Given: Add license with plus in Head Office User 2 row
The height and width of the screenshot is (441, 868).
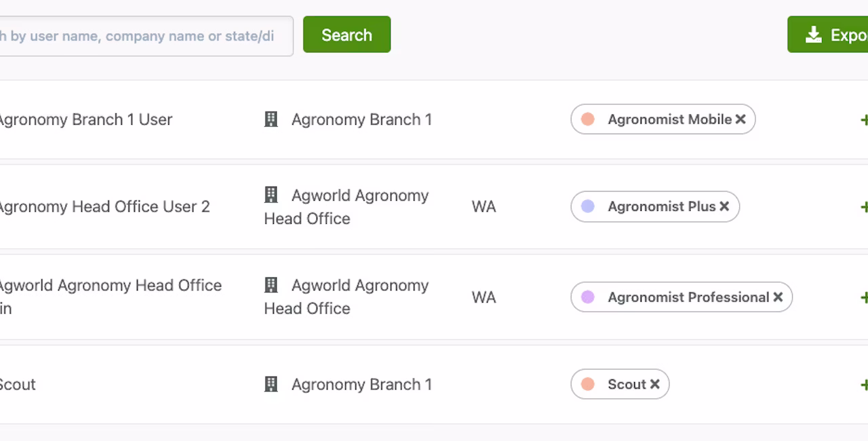Looking at the screenshot, I should coord(864,206).
